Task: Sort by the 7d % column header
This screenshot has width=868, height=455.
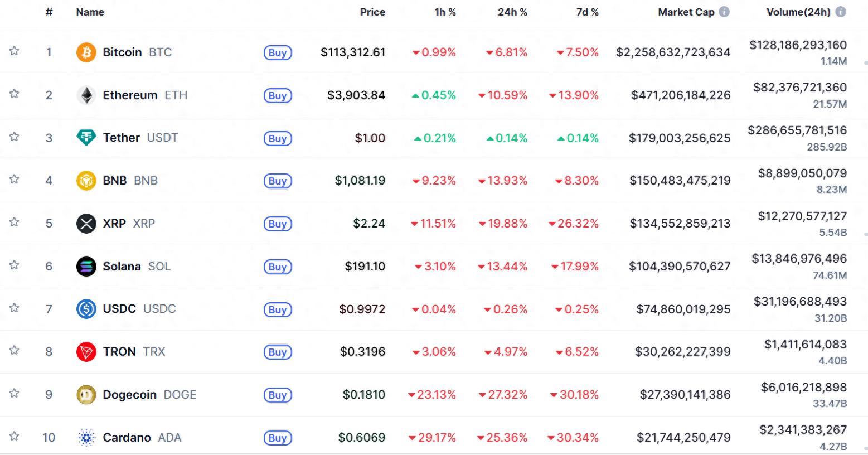Action: [587, 12]
